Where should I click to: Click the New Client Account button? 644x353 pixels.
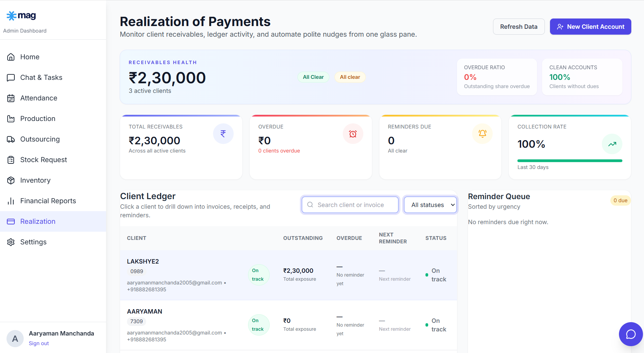tap(590, 26)
